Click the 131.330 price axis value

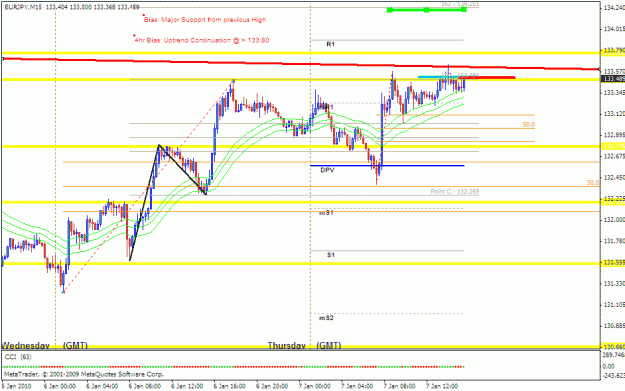tap(614, 283)
